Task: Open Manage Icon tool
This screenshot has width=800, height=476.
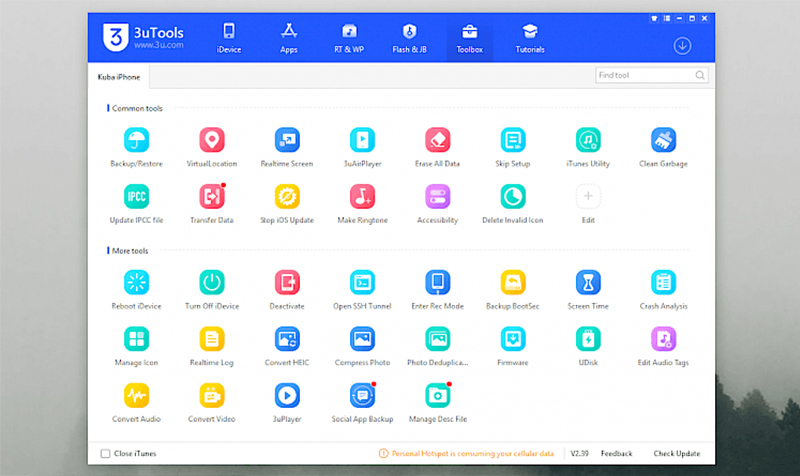Action: pyautogui.click(x=136, y=339)
